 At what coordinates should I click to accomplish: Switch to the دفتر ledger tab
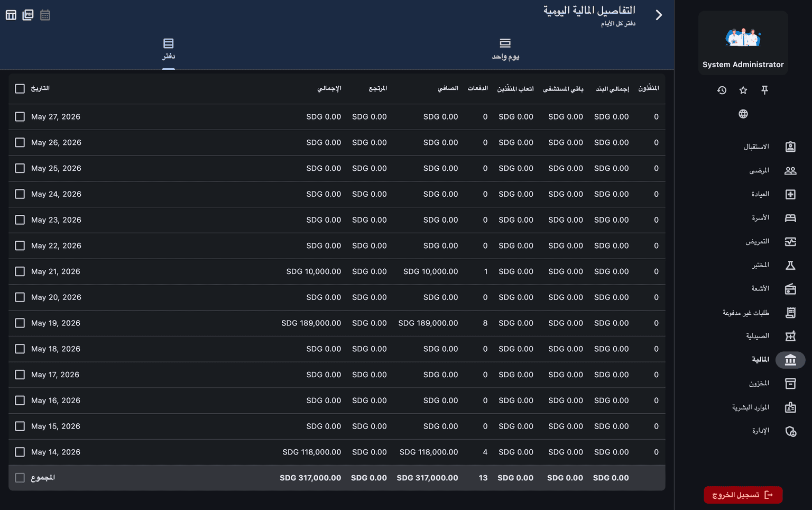(x=169, y=49)
